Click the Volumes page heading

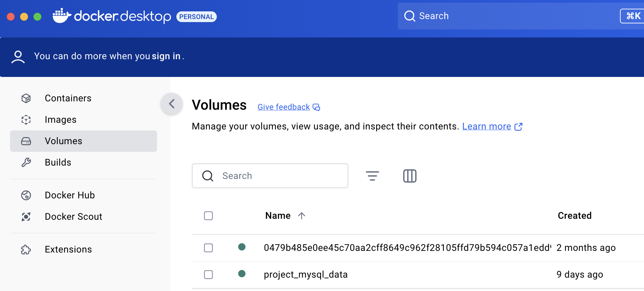coord(219,105)
